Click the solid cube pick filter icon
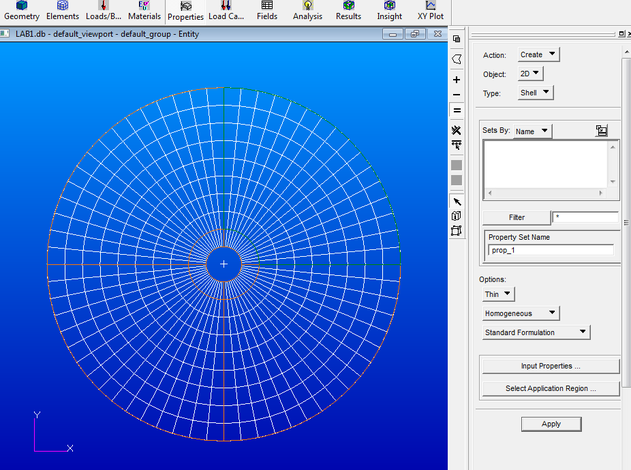Screen dimensions: 631x470 tap(457, 216)
